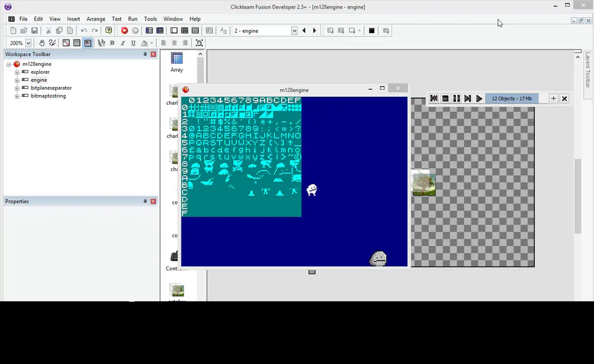
Task: Go to the next frame arrow
Action: coord(314,30)
